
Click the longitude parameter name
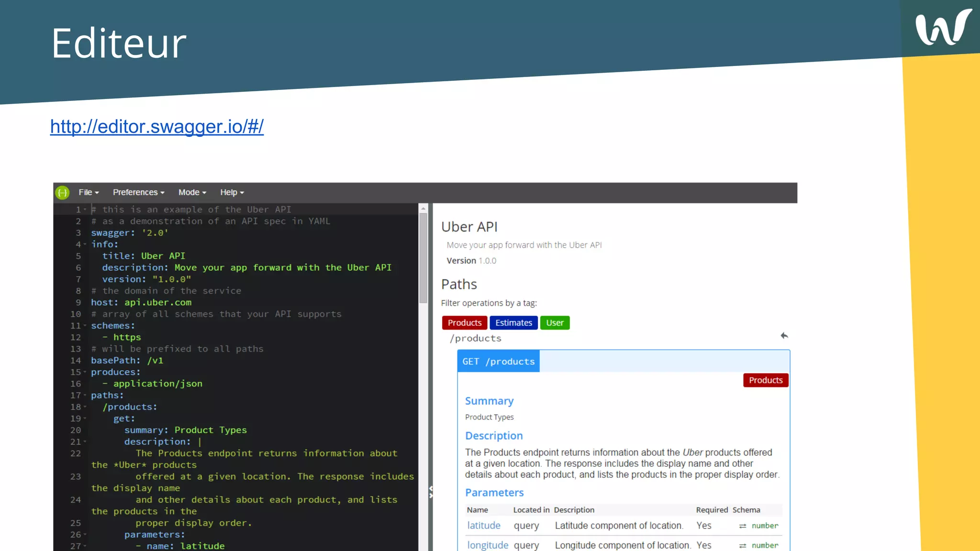pos(488,545)
